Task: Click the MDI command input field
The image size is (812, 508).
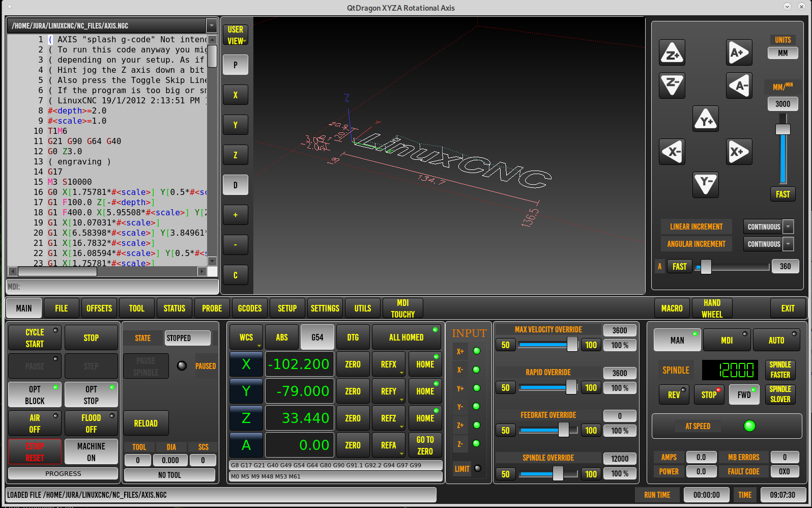Action: tap(112, 287)
